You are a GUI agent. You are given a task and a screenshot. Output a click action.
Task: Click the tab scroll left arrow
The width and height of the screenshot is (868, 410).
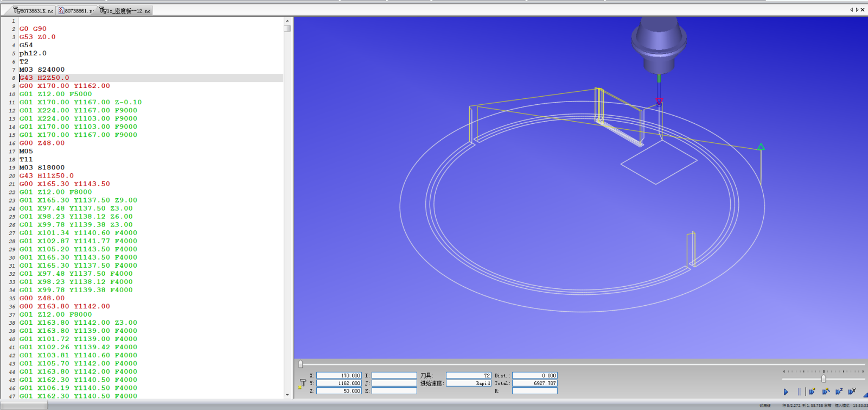click(851, 10)
